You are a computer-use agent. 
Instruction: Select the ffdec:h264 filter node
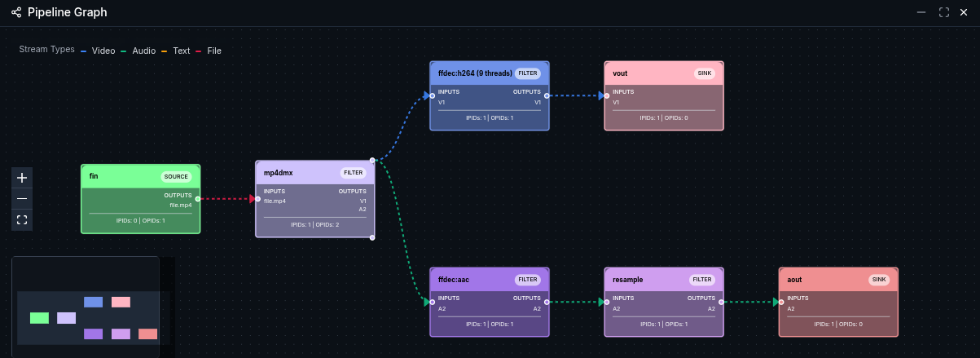[x=490, y=95]
